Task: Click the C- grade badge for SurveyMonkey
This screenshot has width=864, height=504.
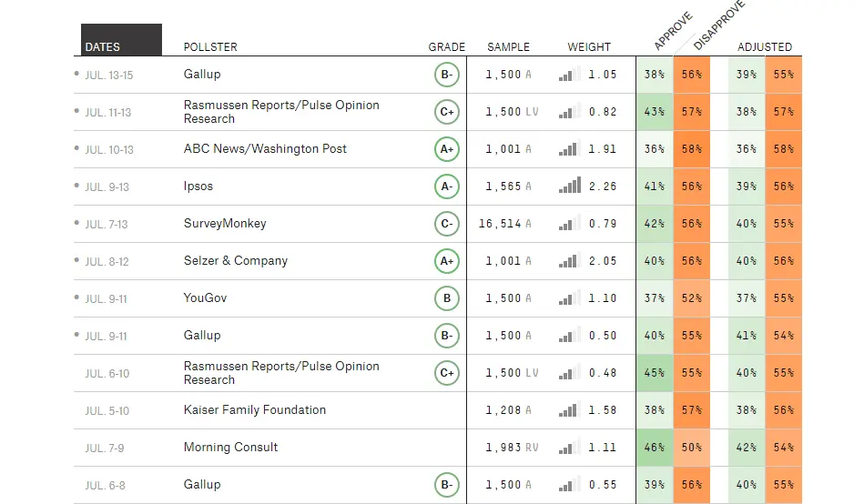Action: (x=446, y=224)
